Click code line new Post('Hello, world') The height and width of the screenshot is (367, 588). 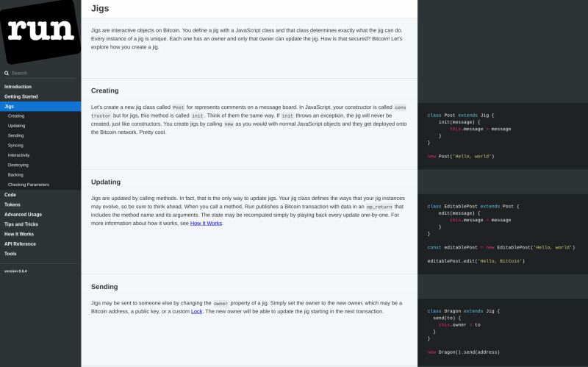pyautogui.click(x=461, y=157)
